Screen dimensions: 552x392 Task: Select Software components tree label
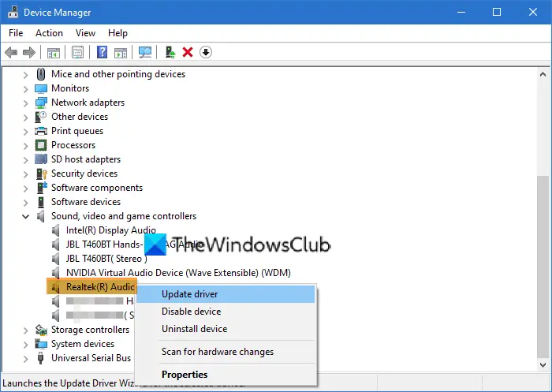97,188
